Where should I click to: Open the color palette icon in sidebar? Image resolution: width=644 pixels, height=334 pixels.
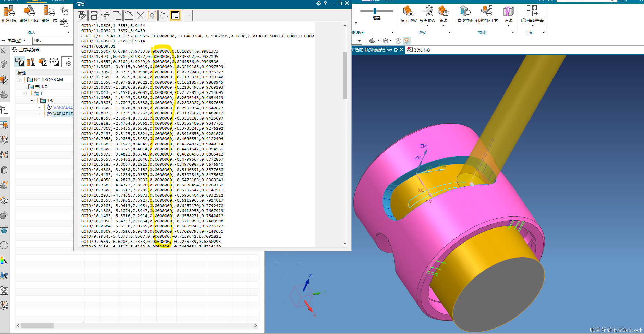pyautogui.click(x=4, y=261)
